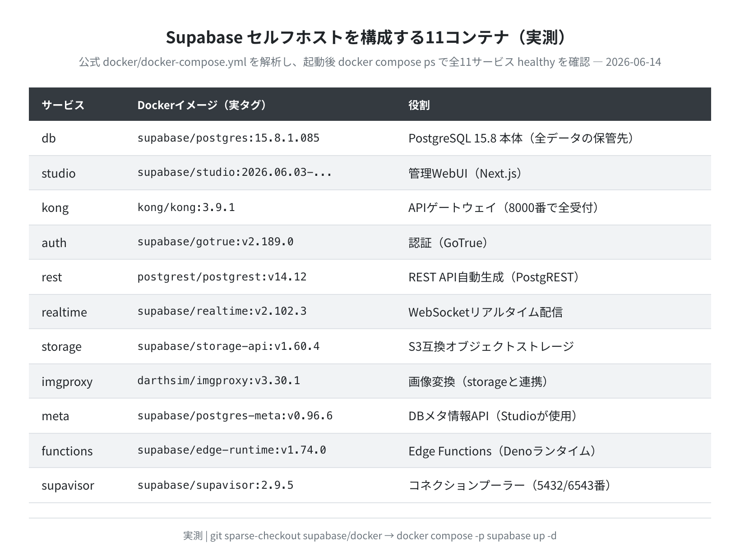Click the 'supabase/supavisor:2.9.5' image tag
This screenshot has width=740, height=560.
[215, 485]
